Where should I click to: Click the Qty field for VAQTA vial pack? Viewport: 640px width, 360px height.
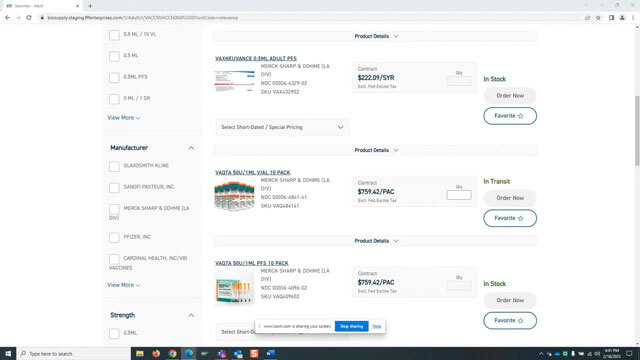pos(459,195)
